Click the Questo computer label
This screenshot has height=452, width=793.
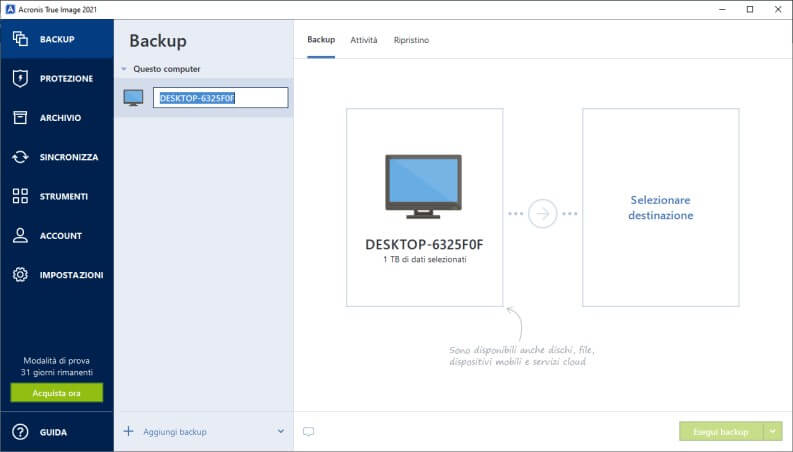167,69
